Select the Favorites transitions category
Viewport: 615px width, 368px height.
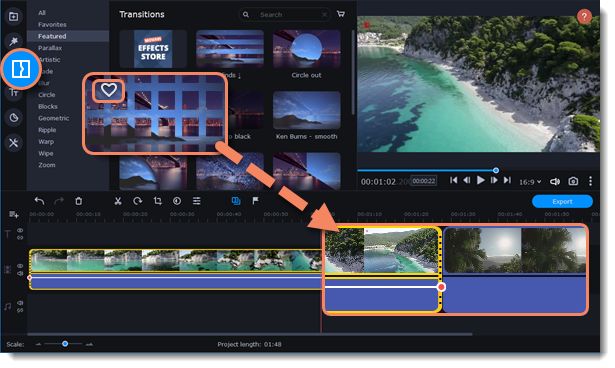pyautogui.click(x=52, y=24)
